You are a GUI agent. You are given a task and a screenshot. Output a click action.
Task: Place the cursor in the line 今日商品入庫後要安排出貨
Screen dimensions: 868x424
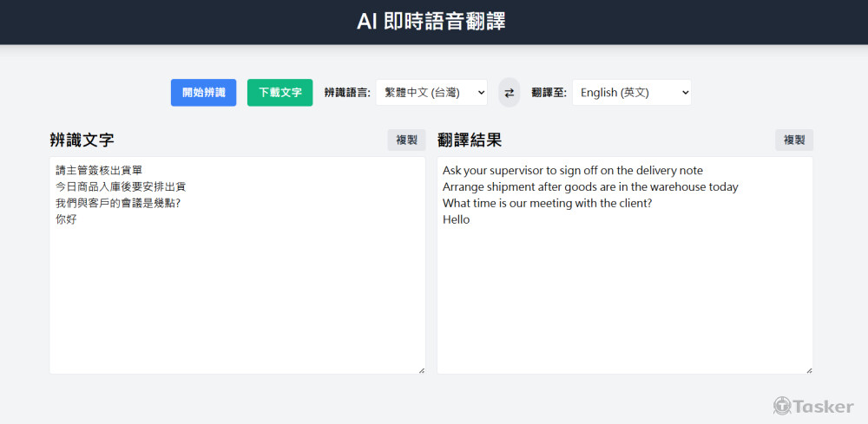pos(121,186)
